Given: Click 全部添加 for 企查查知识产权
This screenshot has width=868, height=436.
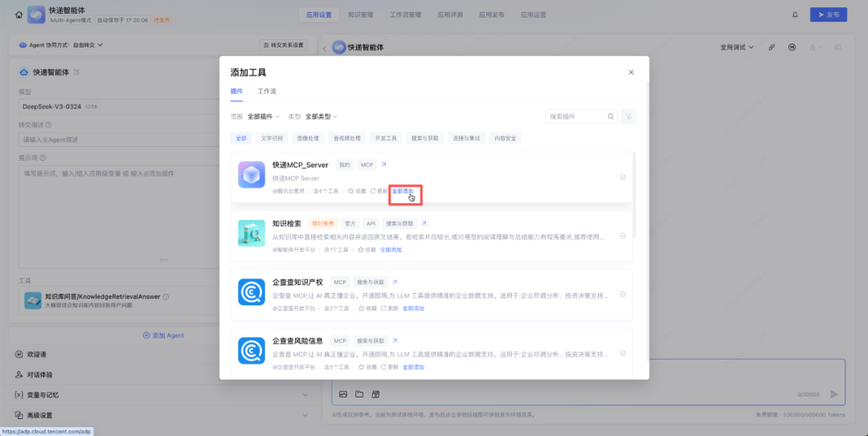Looking at the screenshot, I should pos(413,308).
